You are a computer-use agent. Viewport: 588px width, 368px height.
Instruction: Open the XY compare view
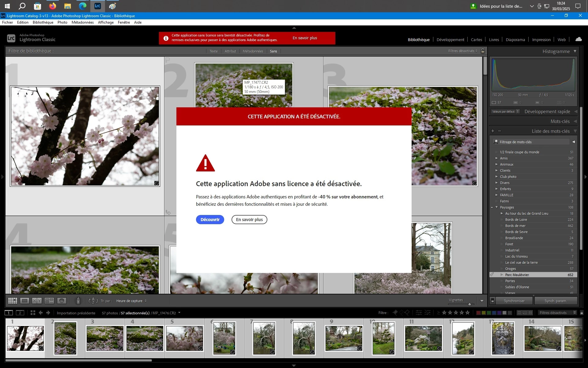(x=37, y=301)
